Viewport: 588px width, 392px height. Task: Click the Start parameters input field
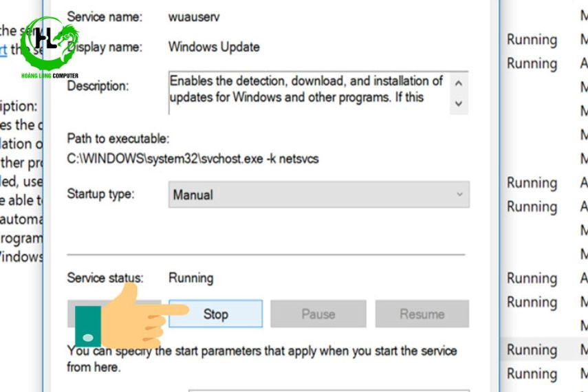[329, 391]
